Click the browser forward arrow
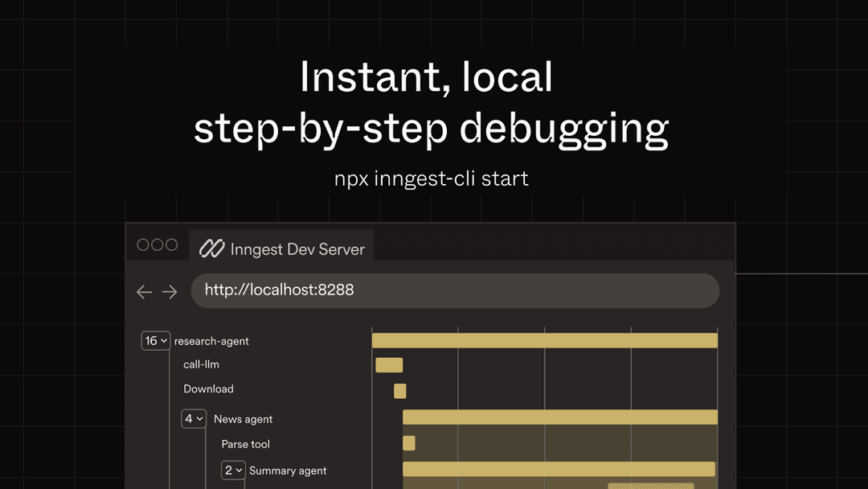 tap(170, 292)
